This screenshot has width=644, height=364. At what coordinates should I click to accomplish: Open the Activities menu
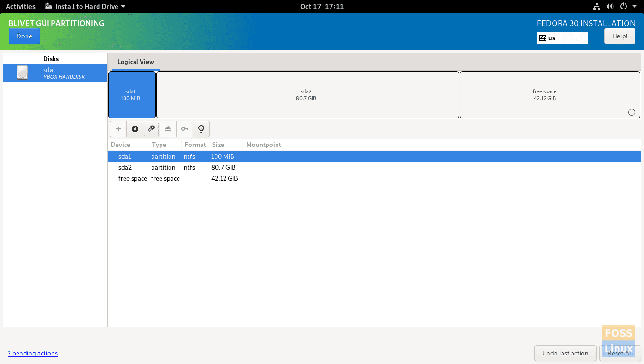[x=20, y=6]
